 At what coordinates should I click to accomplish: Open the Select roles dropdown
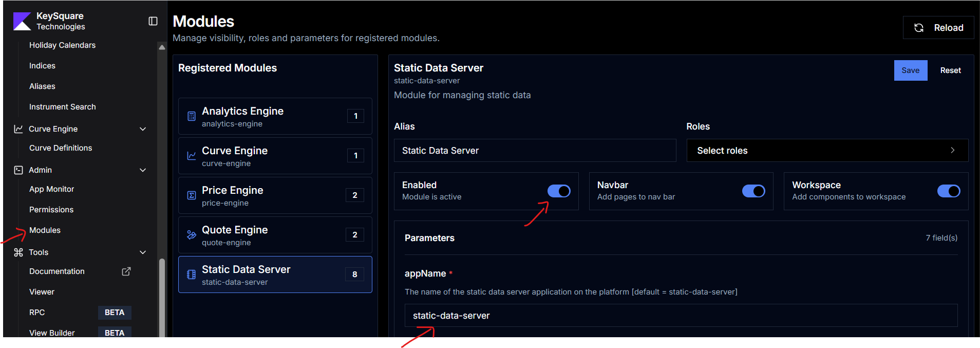point(827,151)
